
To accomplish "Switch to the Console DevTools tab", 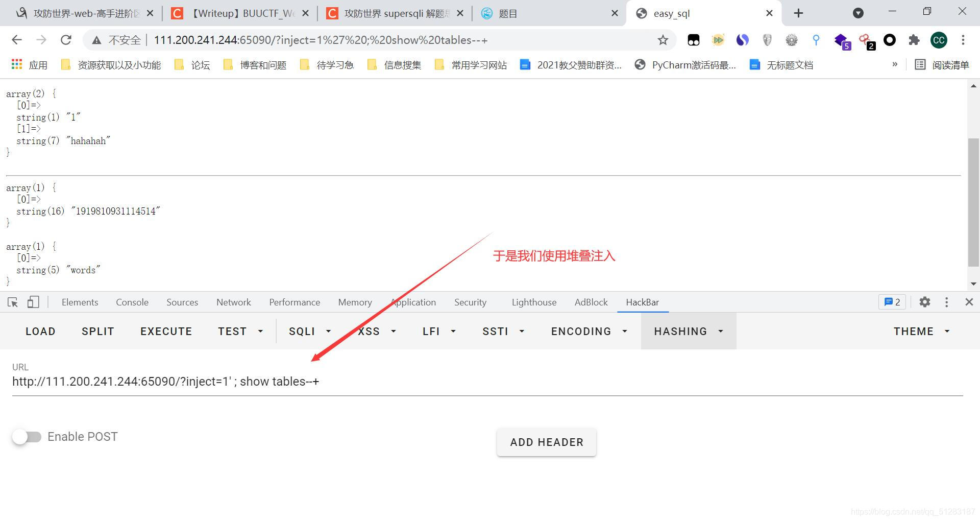I will [132, 302].
